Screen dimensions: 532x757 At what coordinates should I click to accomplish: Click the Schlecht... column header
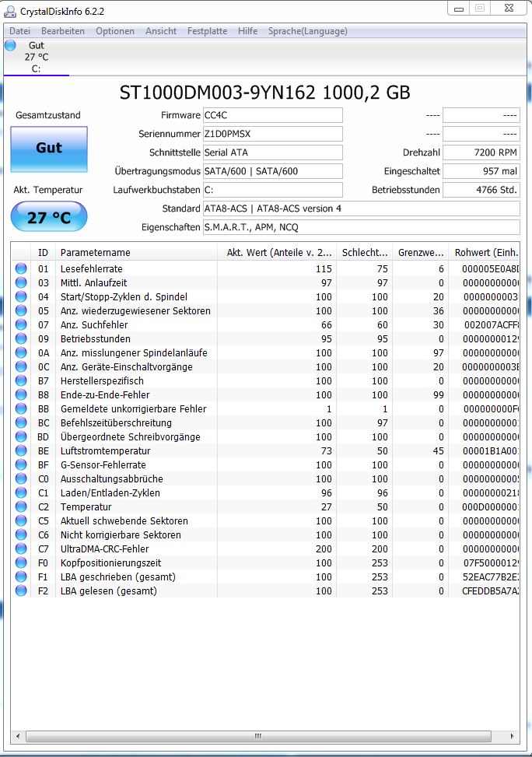(x=365, y=252)
